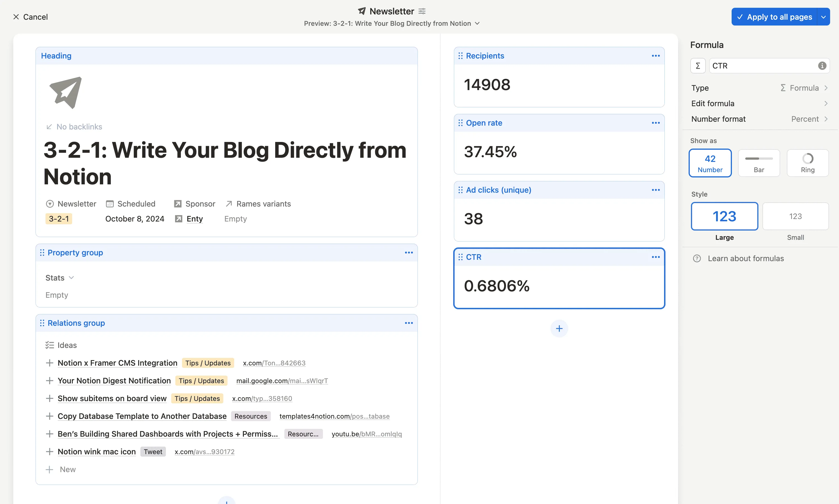The width and height of the screenshot is (839, 504).
Task: Click the CTR formula input field
Action: [x=767, y=65]
